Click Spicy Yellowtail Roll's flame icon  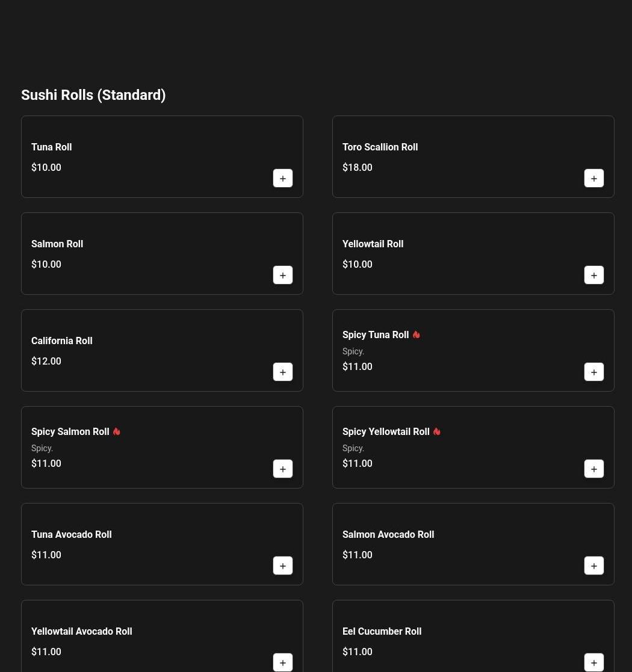pyautogui.click(x=436, y=431)
